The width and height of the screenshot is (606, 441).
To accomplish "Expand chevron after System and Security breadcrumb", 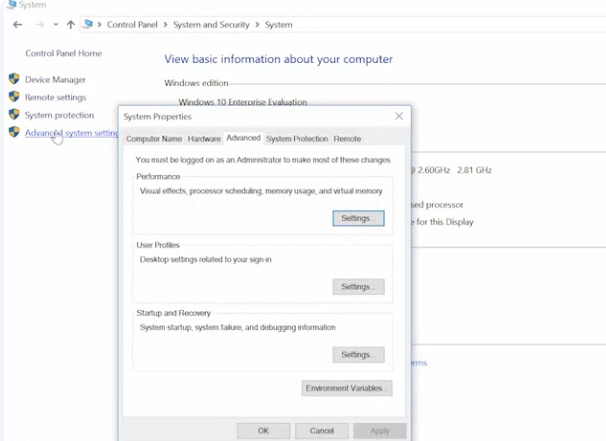I will tap(257, 25).
